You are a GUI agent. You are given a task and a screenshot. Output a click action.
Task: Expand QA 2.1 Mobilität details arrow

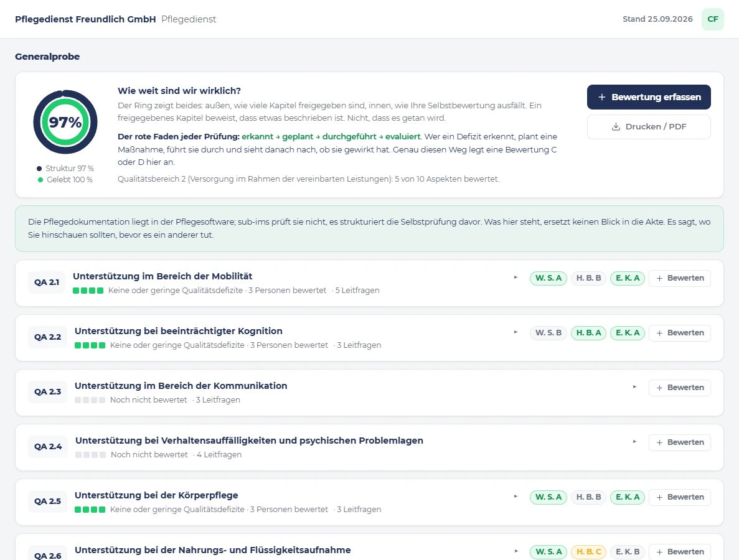(x=516, y=278)
